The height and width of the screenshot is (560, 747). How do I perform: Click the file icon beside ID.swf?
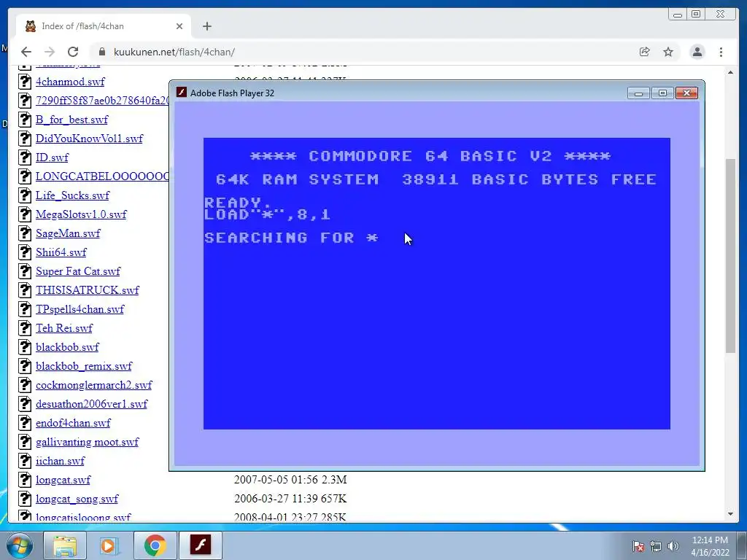(25, 157)
